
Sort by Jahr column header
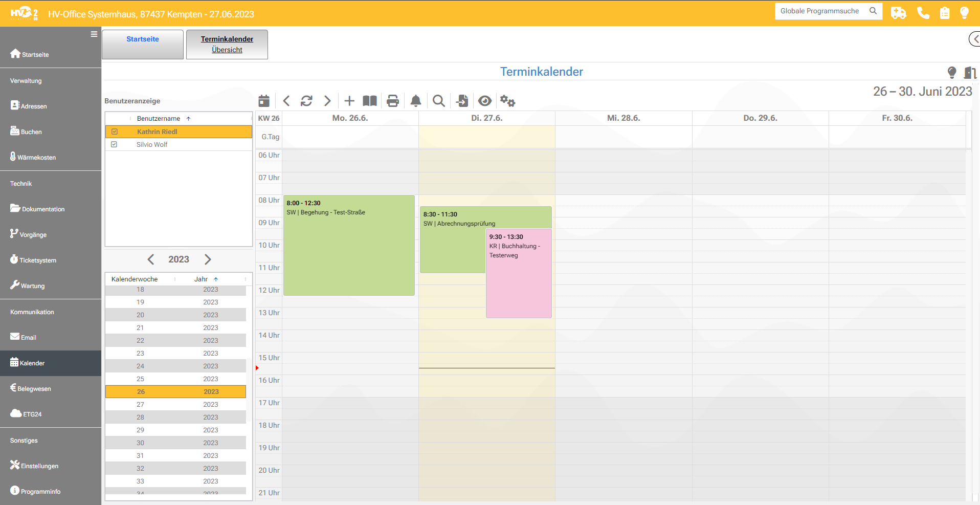coord(201,279)
